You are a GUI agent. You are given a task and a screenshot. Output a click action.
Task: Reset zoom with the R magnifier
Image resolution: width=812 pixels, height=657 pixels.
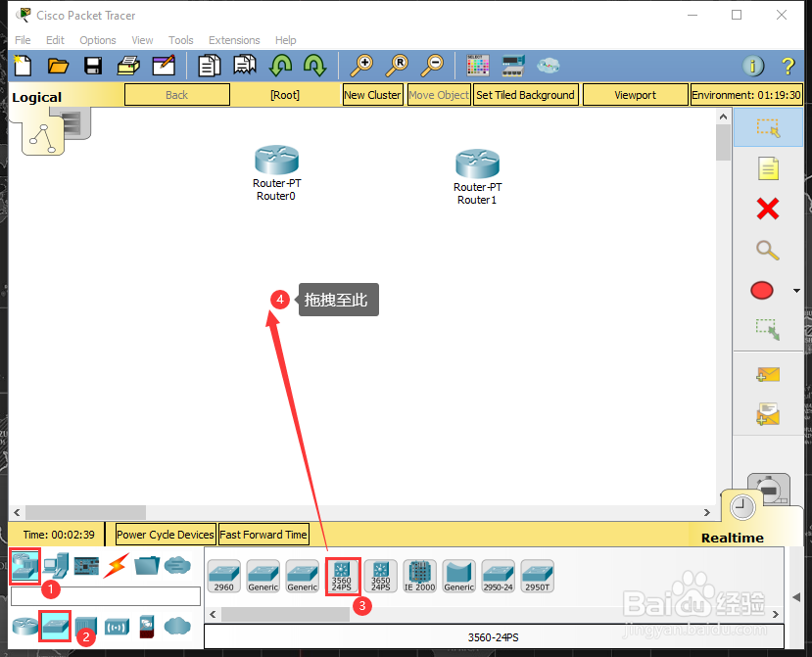coord(397,66)
